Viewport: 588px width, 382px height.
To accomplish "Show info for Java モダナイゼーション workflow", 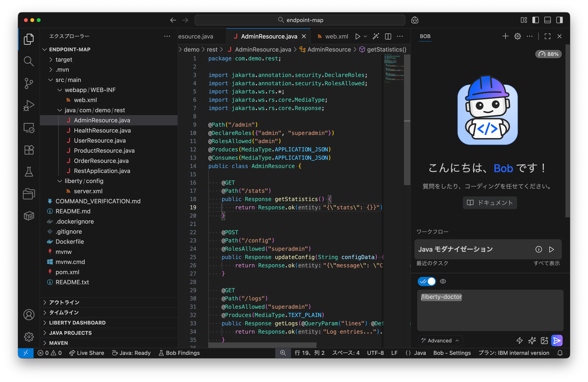I will point(539,249).
